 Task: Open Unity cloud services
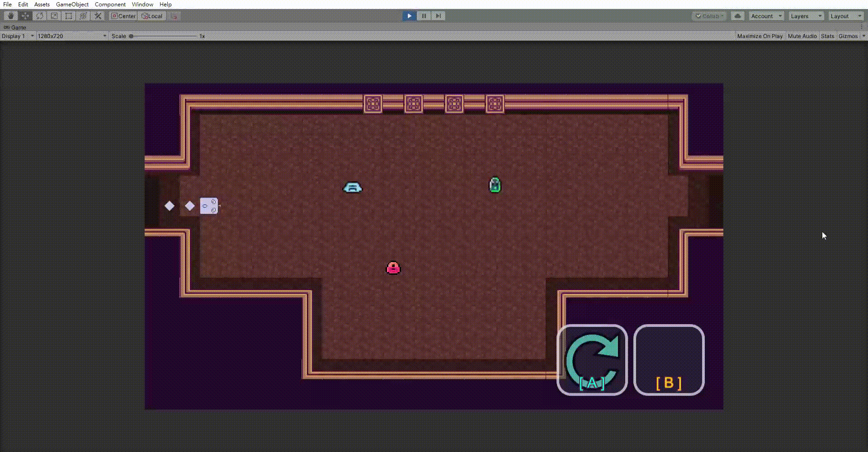[x=738, y=16]
